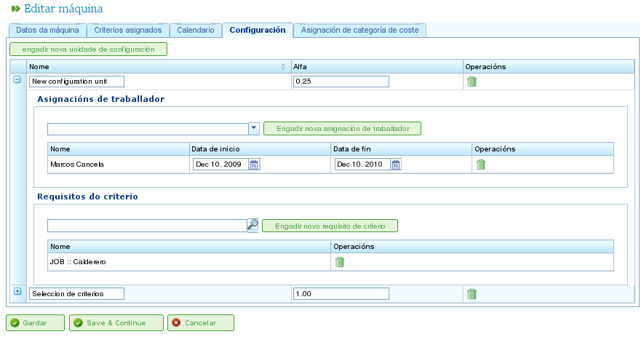Image resolution: width=644 pixels, height=337 pixels.
Task: Delete the New configuration unit row
Action: pyautogui.click(x=472, y=82)
